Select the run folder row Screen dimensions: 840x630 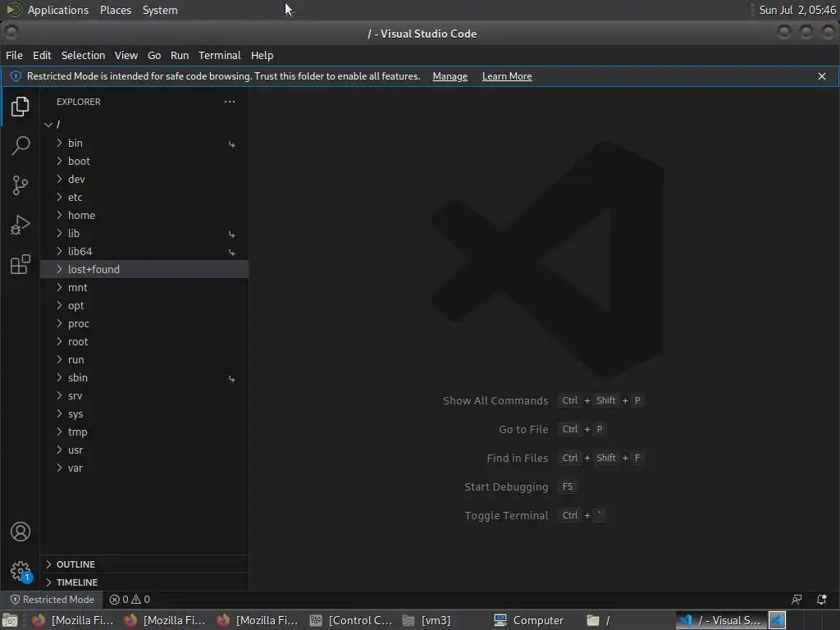[144, 359]
